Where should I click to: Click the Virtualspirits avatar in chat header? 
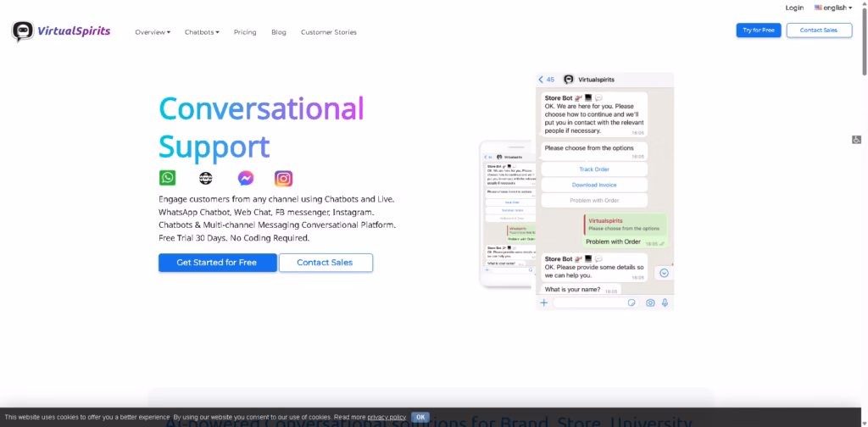pyautogui.click(x=568, y=80)
